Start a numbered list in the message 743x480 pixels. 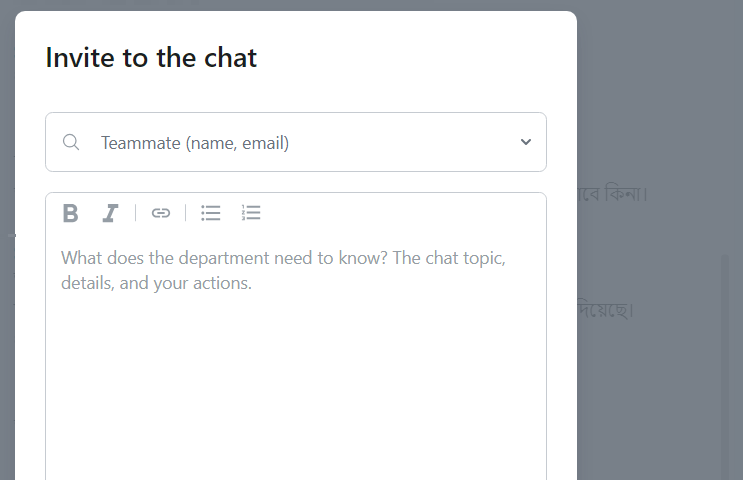[x=251, y=213]
